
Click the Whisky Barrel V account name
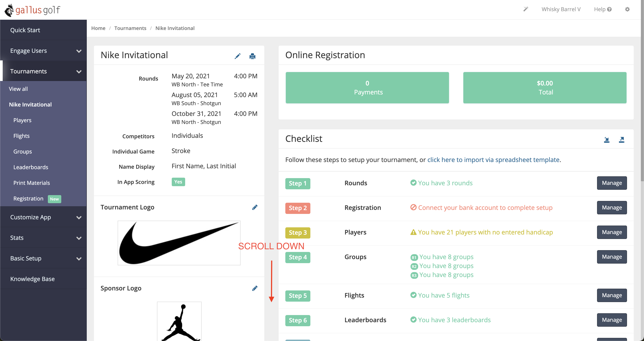point(561,9)
